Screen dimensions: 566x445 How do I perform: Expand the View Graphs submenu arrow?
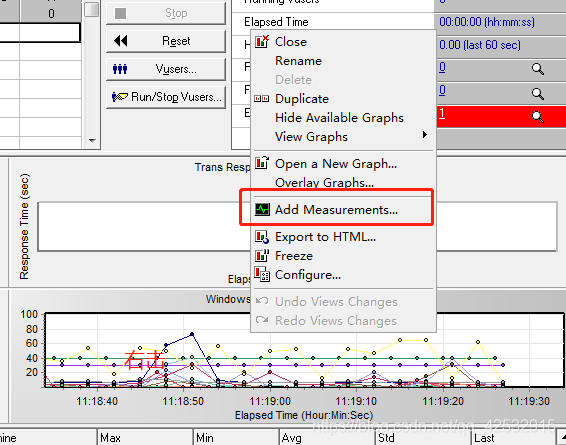coord(425,135)
